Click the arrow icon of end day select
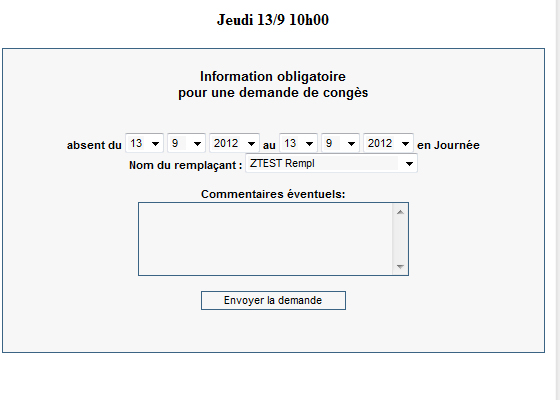This screenshot has height=400, width=560. pos(309,144)
